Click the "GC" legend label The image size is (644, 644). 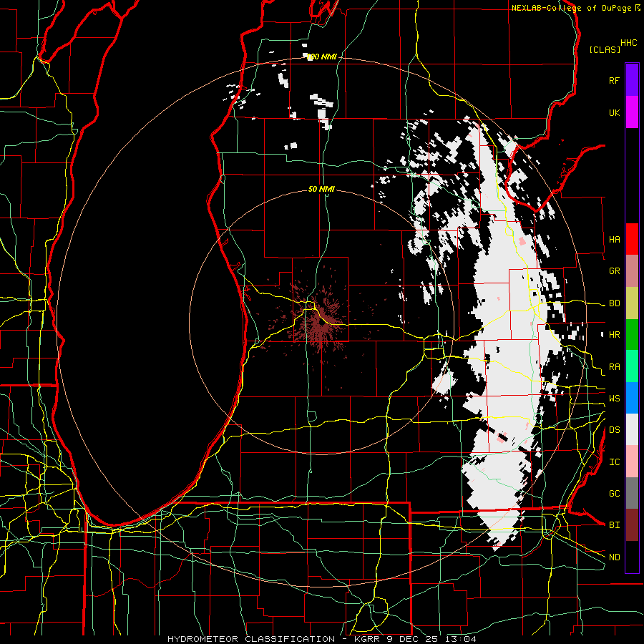(614, 494)
